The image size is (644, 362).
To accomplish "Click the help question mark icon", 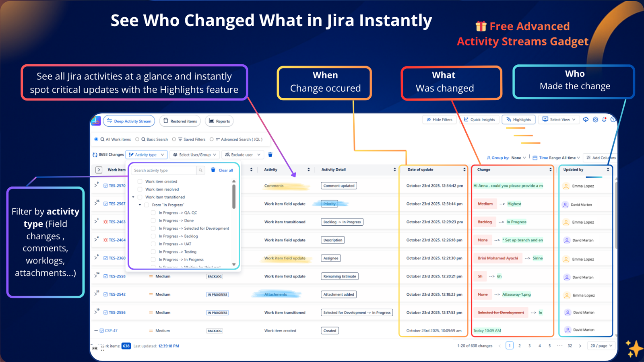I will pos(613,119).
